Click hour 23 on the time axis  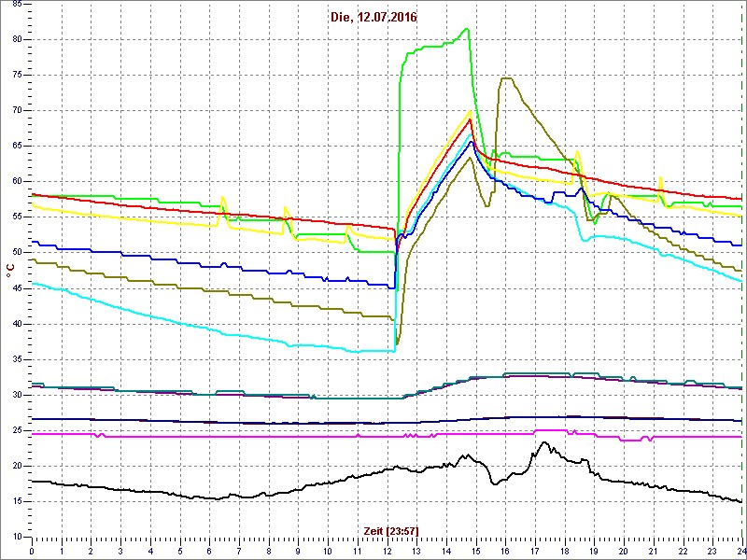712,551
